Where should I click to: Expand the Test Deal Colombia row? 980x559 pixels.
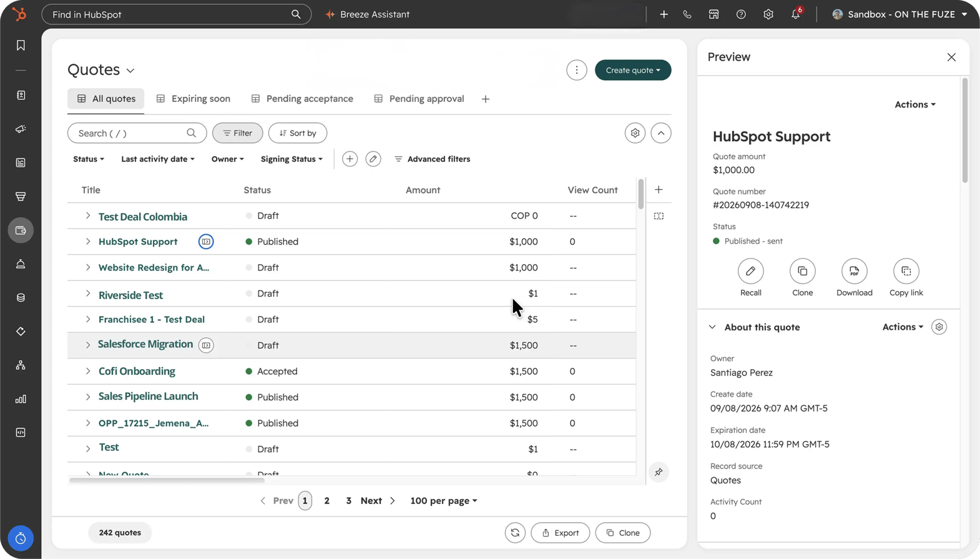(x=88, y=216)
